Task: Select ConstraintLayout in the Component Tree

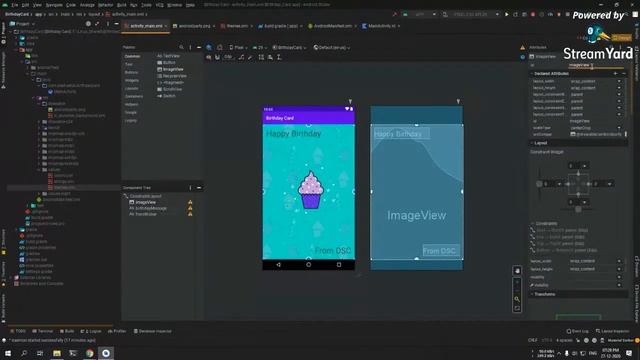Action: coord(142,196)
